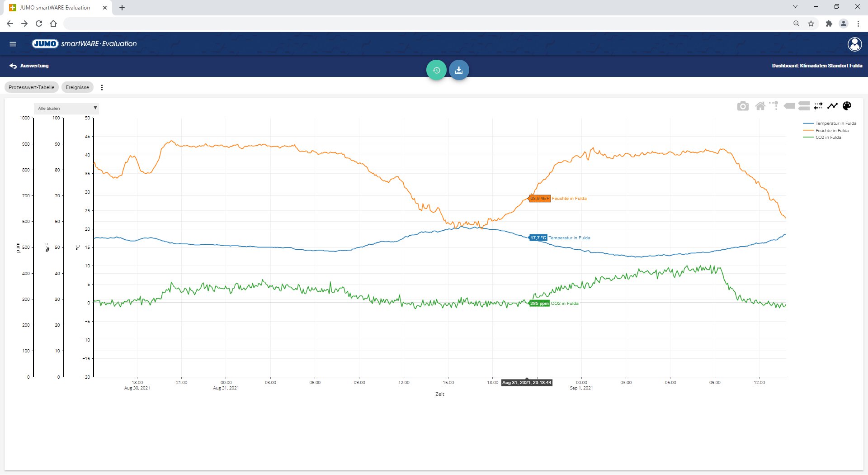Go back via Auswertung link
The width and height of the screenshot is (868, 475).
tap(29, 66)
